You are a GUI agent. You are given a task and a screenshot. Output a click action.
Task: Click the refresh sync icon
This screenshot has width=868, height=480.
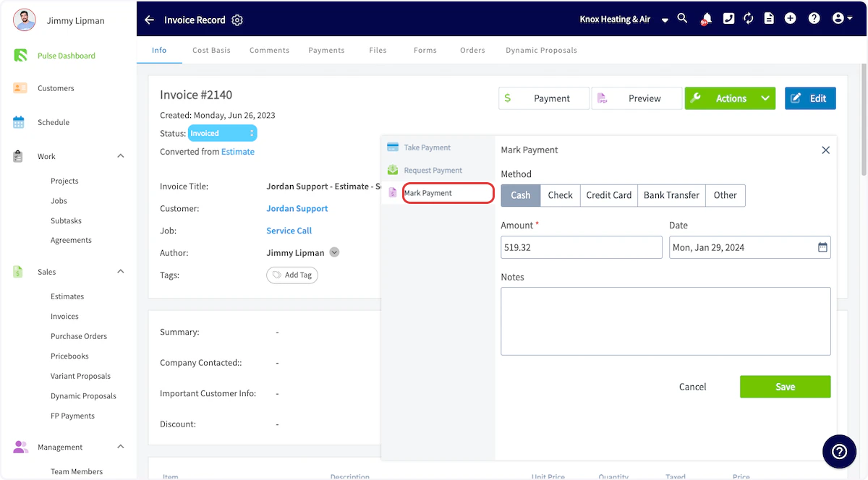point(749,19)
